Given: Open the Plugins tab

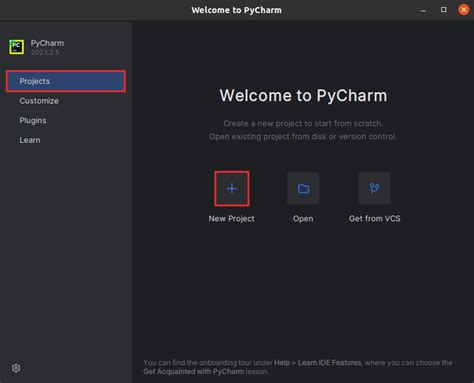Looking at the screenshot, I should click(x=33, y=120).
